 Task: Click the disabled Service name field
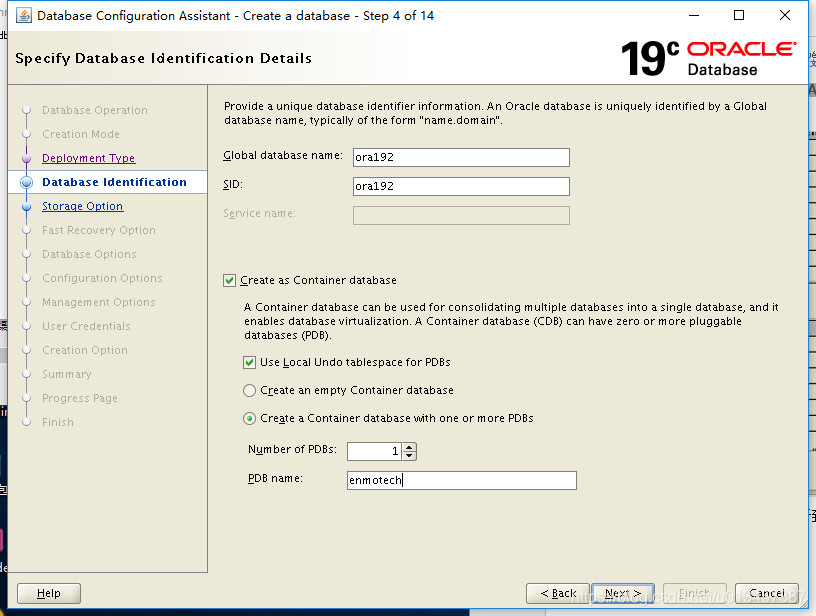click(461, 215)
